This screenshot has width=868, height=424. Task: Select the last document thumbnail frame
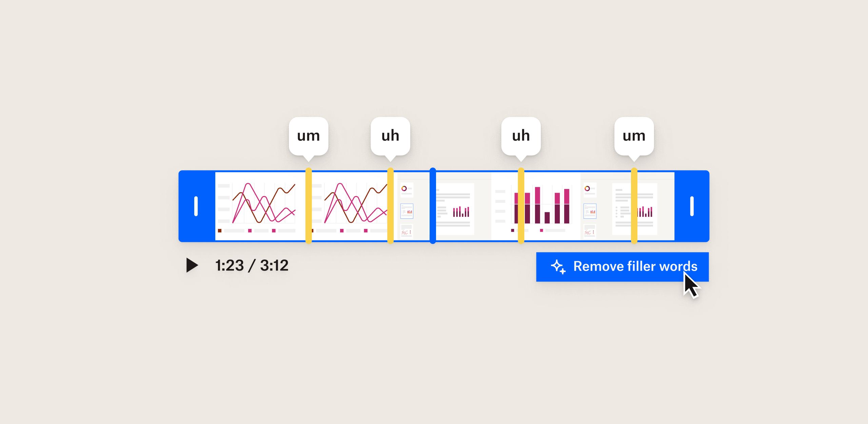point(627,206)
